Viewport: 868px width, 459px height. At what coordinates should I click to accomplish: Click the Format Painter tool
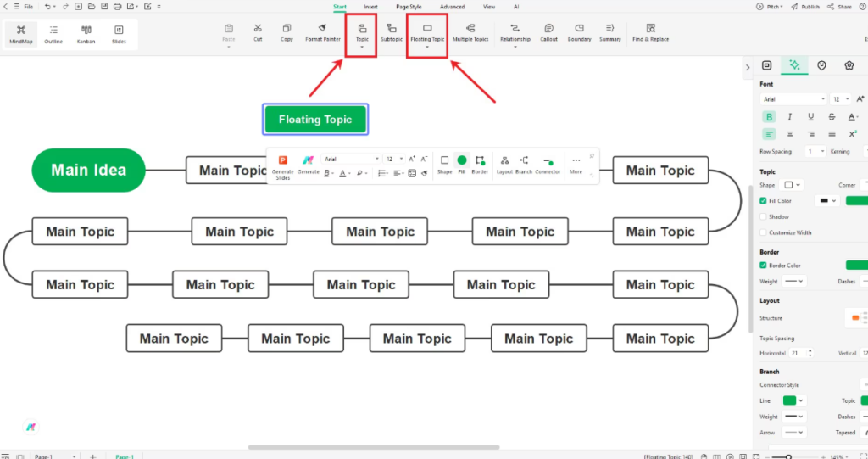point(323,32)
